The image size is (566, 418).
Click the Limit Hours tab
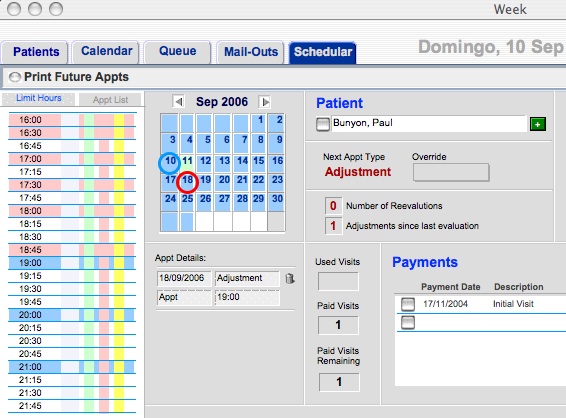tap(39, 98)
